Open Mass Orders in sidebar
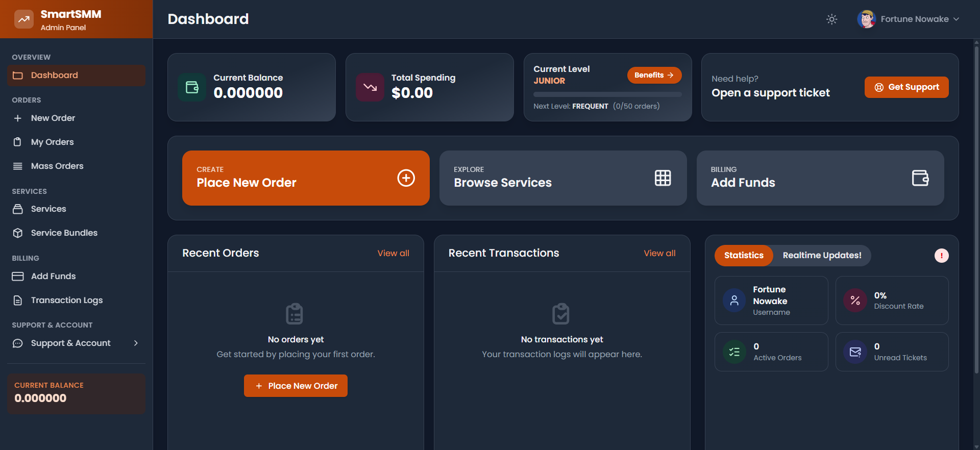Image resolution: width=980 pixels, height=450 pixels. coord(57,166)
